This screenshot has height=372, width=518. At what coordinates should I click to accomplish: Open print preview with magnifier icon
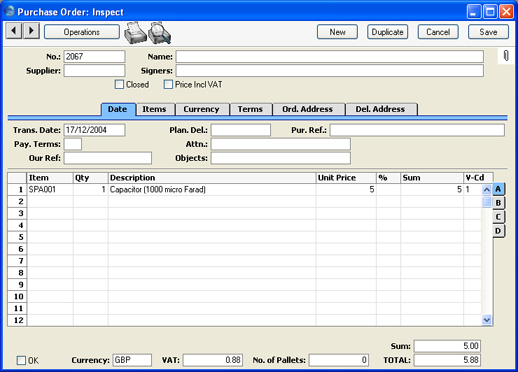160,33
